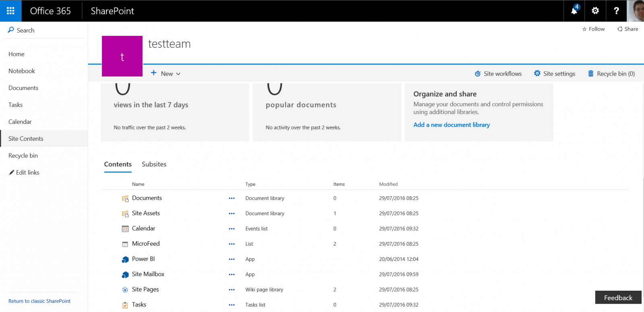Image resolution: width=644 pixels, height=312 pixels.
Task: Open Notebook in left navigation
Action: [22, 71]
